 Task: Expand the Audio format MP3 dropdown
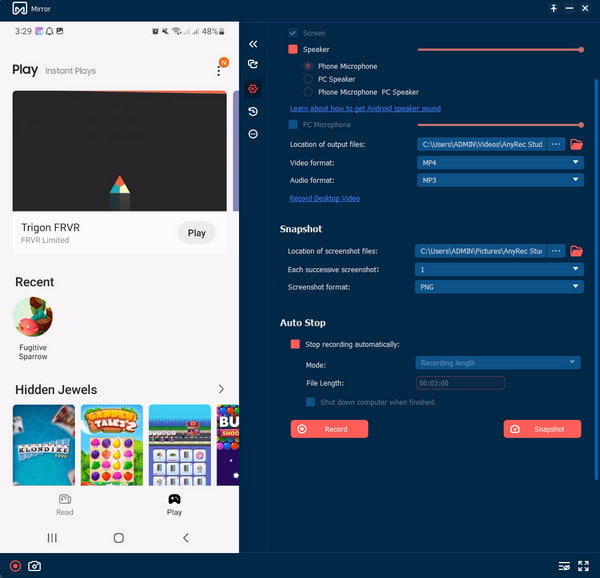pyautogui.click(x=500, y=180)
